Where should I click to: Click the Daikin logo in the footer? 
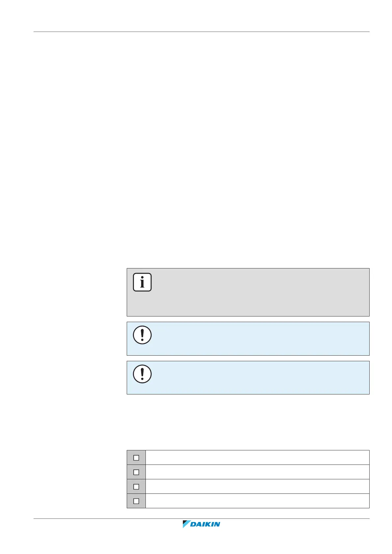click(x=201, y=524)
